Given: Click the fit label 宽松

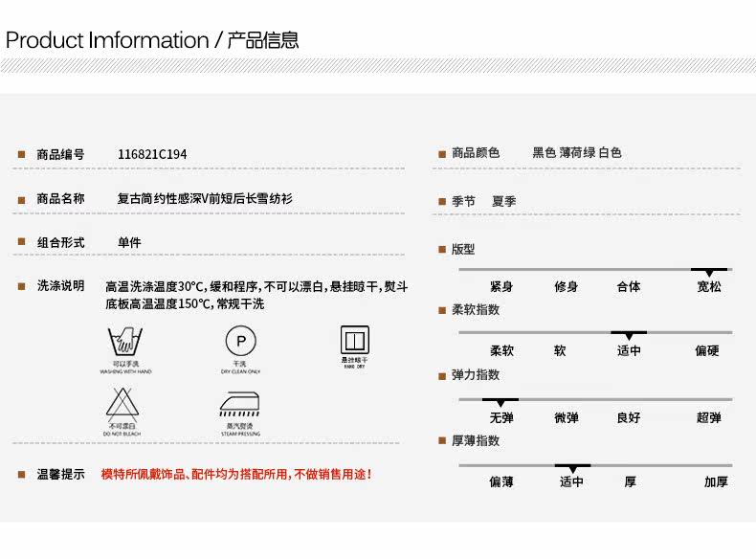Looking at the screenshot, I should point(709,286).
